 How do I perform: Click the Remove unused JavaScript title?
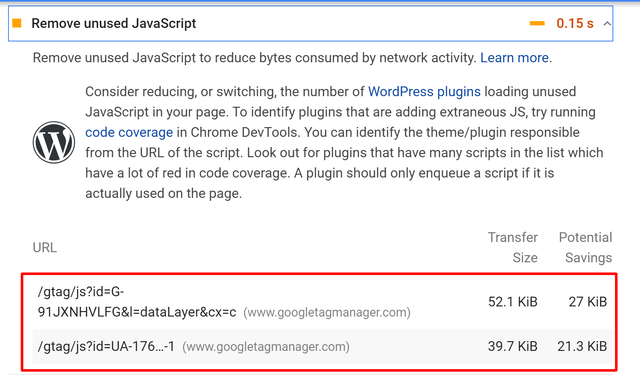click(x=114, y=23)
